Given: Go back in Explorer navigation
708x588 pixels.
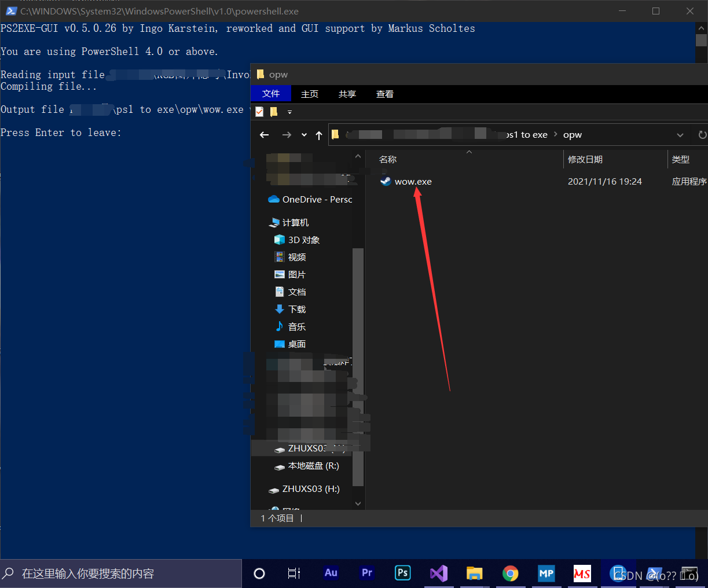Looking at the screenshot, I should (265, 135).
